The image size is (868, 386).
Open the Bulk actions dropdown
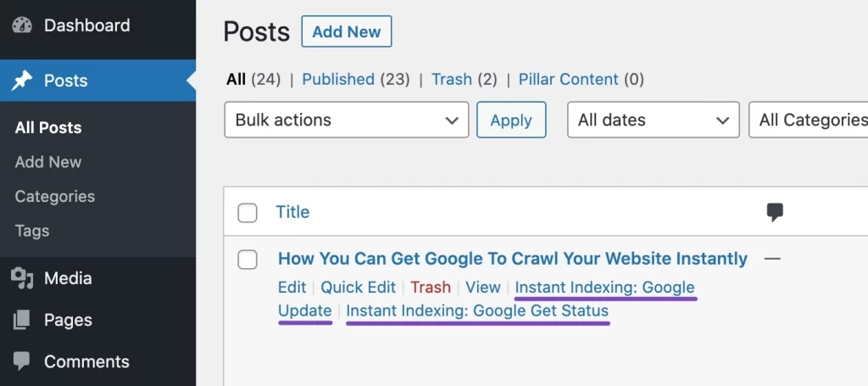(346, 120)
